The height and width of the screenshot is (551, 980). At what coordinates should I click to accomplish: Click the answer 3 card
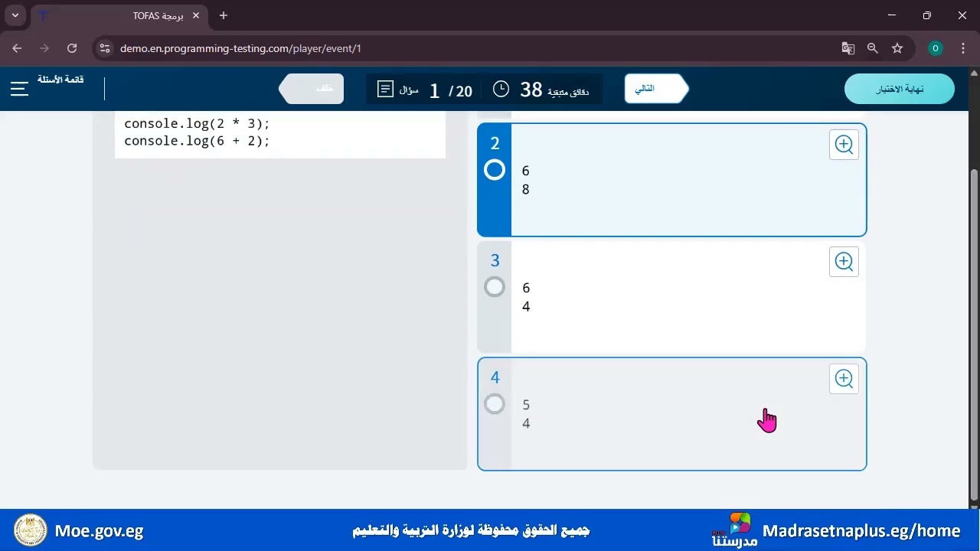pyautogui.click(x=672, y=297)
